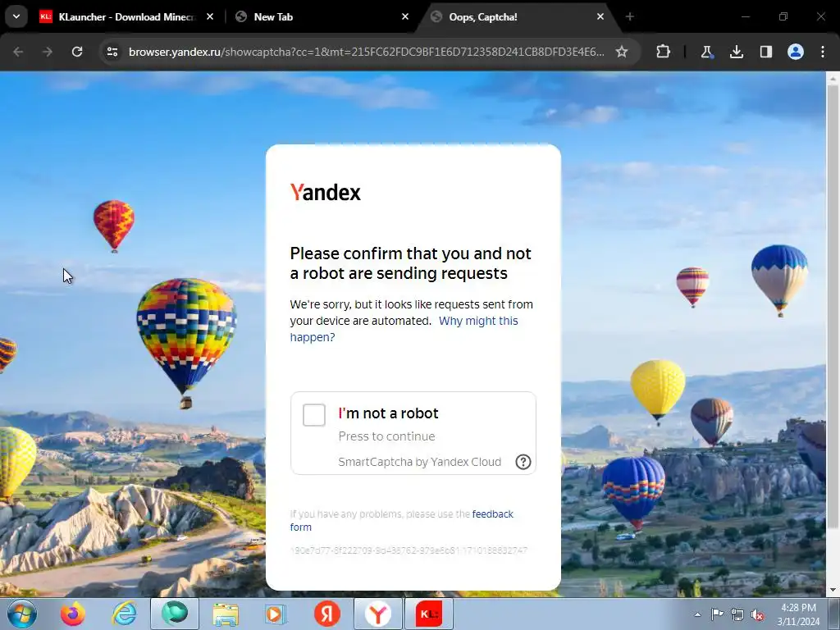This screenshot has height=630, width=840.
Task: Click the muted volume tray icon
Action: pyautogui.click(x=757, y=614)
